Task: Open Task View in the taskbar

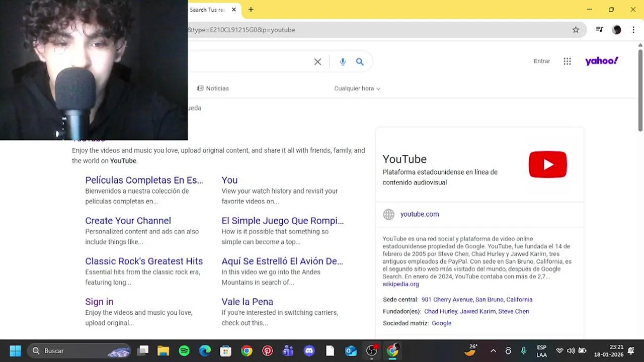Action: (143, 350)
